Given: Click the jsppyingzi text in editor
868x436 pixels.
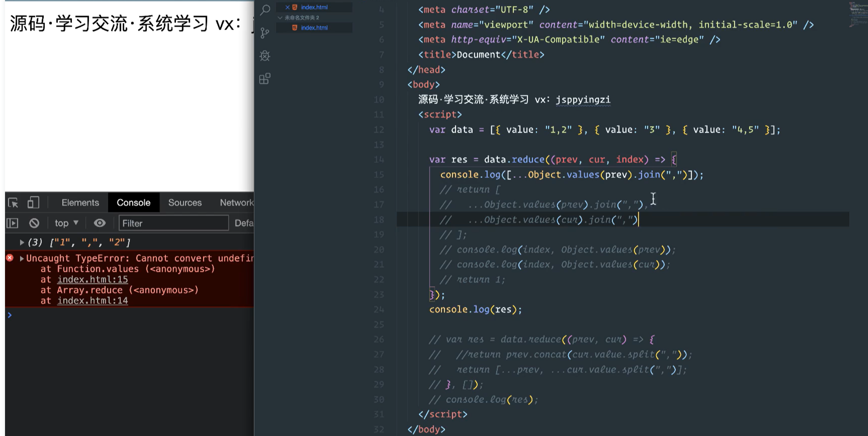Looking at the screenshot, I should point(583,100).
